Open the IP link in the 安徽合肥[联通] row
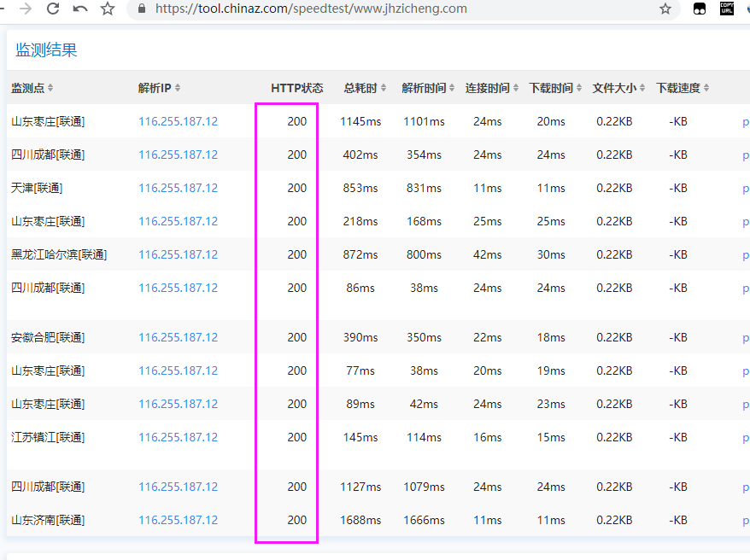Screen dimensions: 750x560 click(x=178, y=337)
